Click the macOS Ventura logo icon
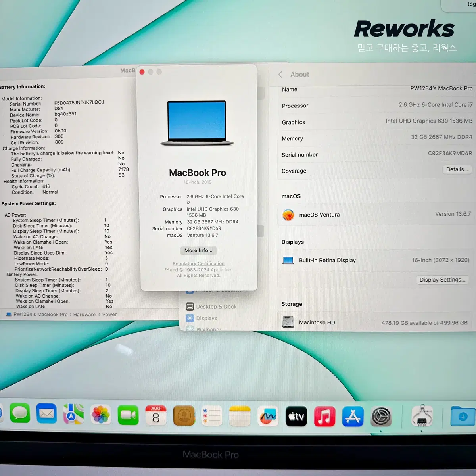The image size is (476, 476). (288, 215)
